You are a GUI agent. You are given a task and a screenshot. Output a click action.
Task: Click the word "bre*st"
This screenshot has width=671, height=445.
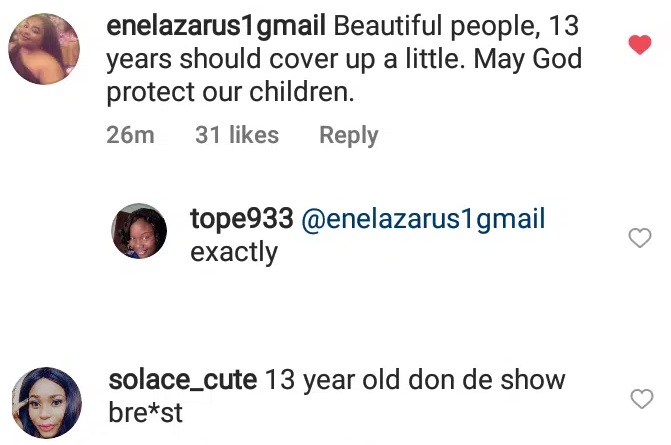(145, 413)
